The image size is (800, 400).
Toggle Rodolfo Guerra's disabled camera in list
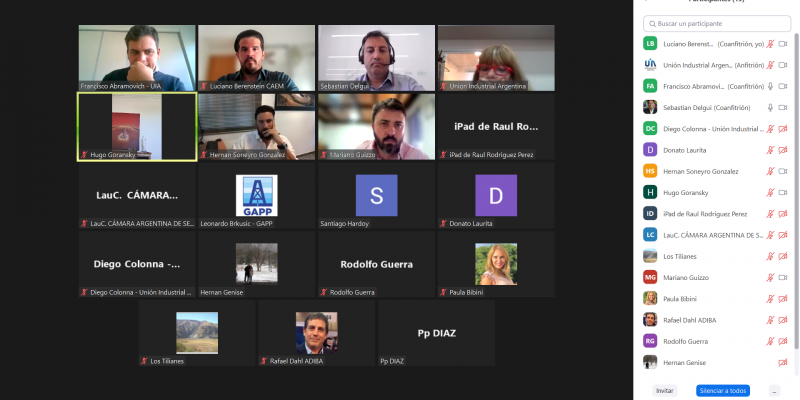click(783, 341)
